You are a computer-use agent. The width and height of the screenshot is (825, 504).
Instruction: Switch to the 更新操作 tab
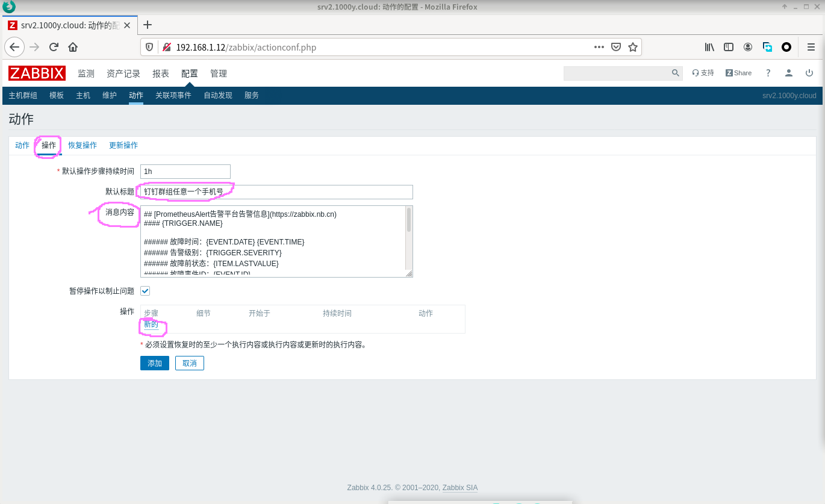click(x=123, y=145)
